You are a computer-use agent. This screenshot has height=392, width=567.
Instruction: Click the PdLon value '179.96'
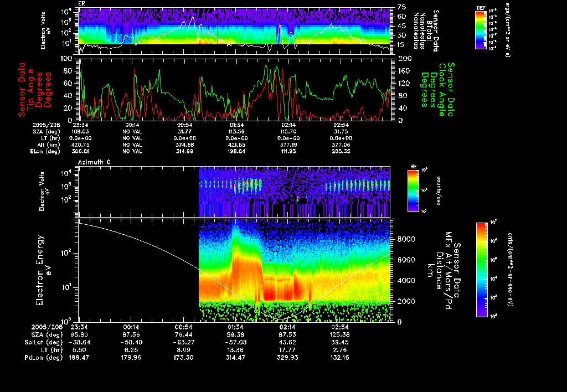(131, 358)
